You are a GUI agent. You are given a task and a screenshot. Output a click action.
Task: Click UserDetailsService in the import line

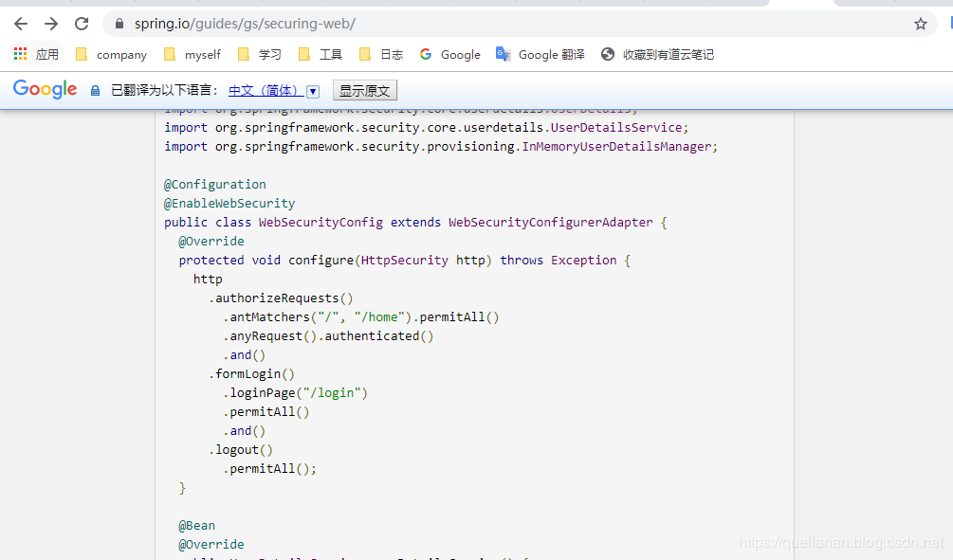616,128
